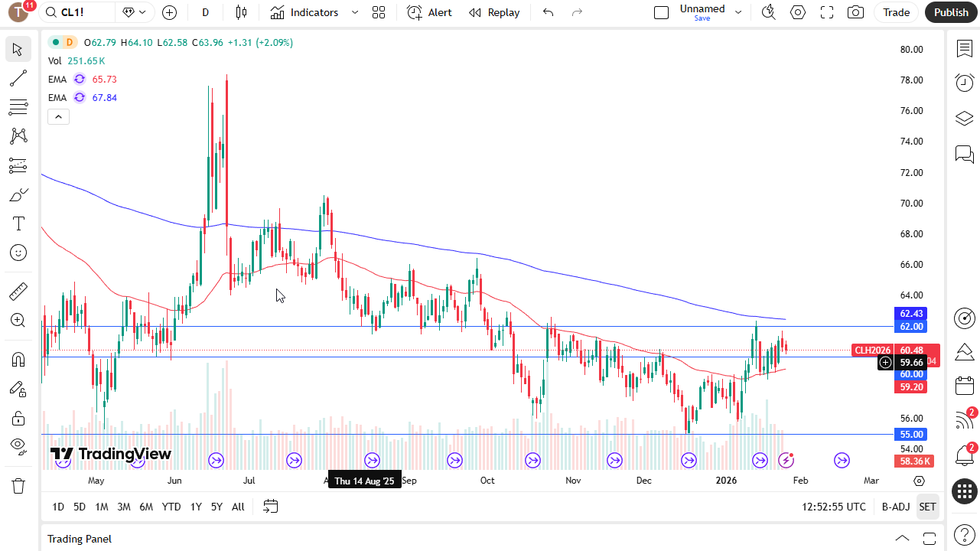Open the go-to-date calendar
This screenshot has width=980, height=551.
[270, 507]
